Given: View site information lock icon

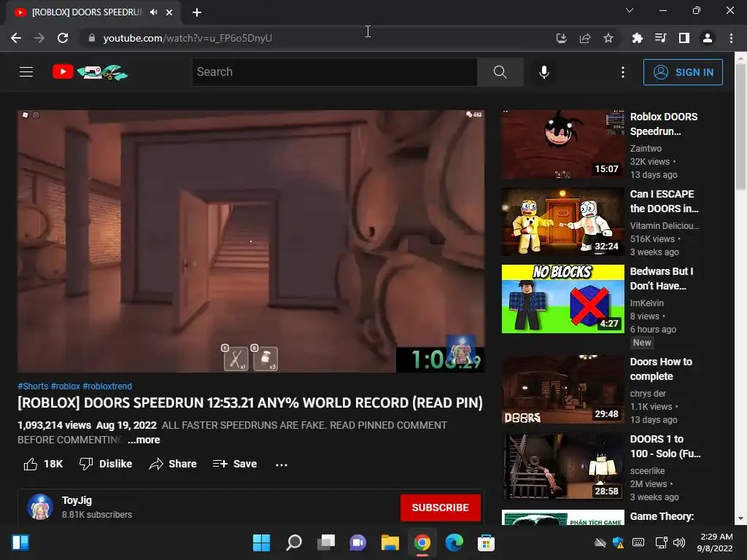Looking at the screenshot, I should pos(91,38).
